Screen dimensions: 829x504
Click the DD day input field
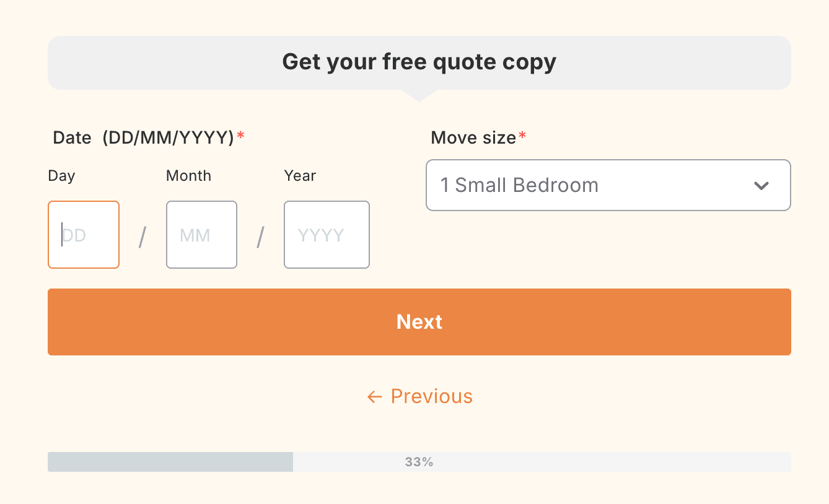click(x=84, y=235)
